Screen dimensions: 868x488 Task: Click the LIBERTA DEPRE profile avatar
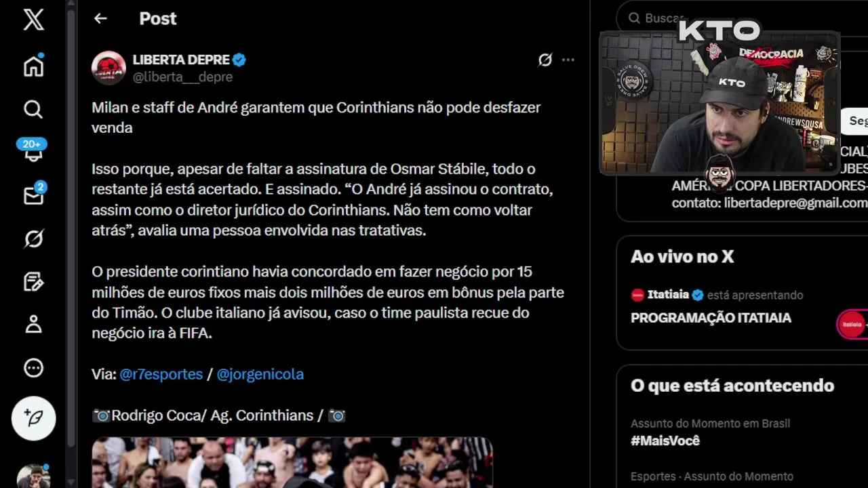[x=108, y=68]
